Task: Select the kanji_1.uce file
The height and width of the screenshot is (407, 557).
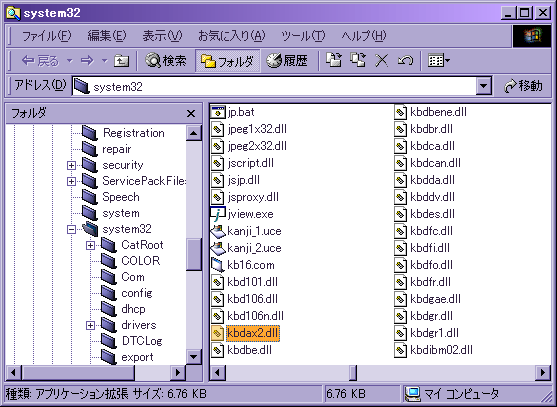Action: tap(246, 231)
